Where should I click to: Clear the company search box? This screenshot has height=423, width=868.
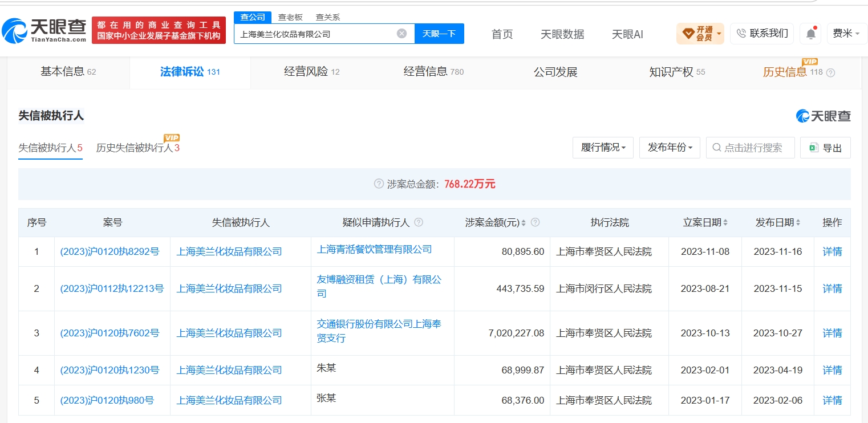402,34
